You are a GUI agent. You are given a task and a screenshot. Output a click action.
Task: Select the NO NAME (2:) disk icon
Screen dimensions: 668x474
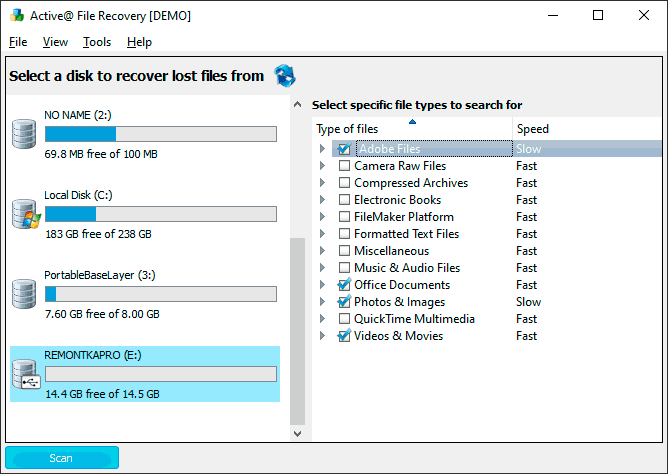(24, 134)
